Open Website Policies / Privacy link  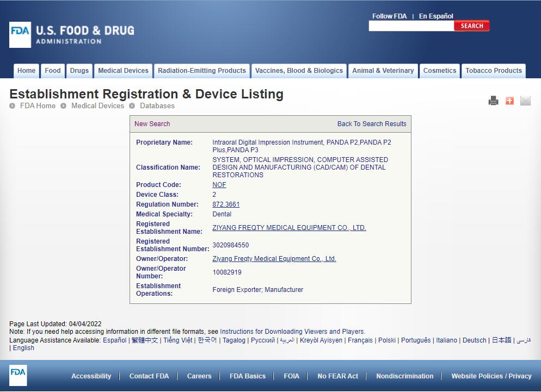click(491, 376)
